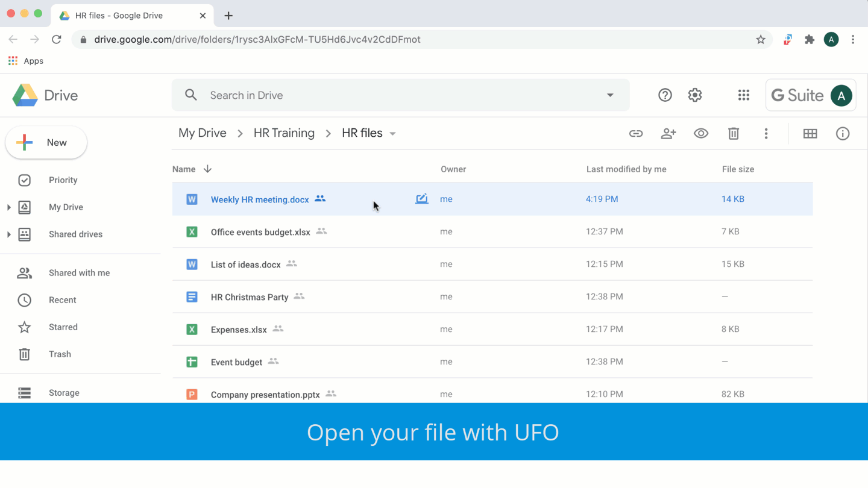This screenshot has width=868, height=488.
Task: Open the help question mark icon
Action: coord(665,95)
